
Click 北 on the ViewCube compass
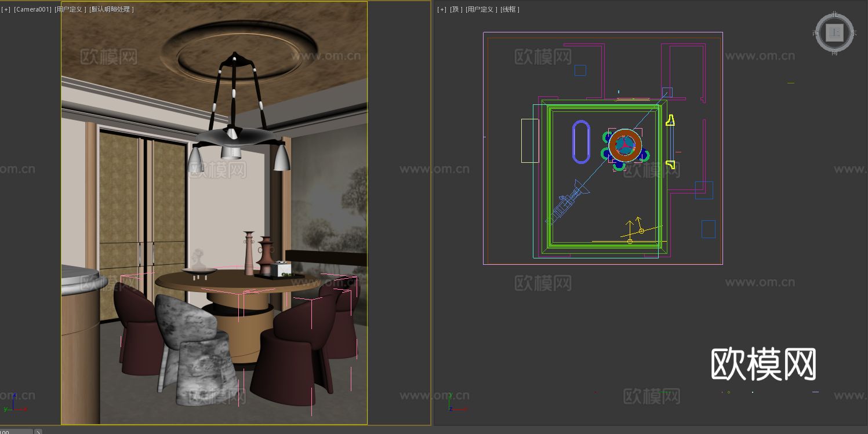835,13
